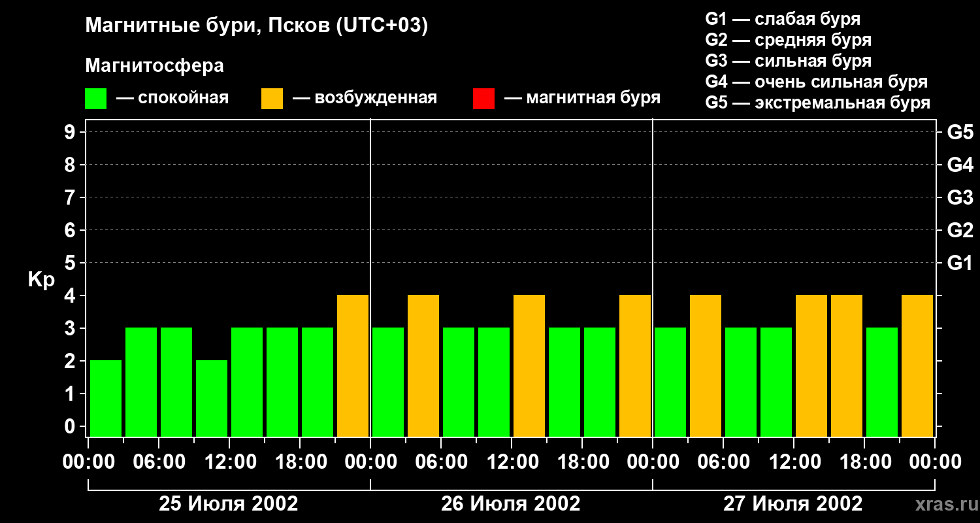Viewport: 980px width, 523px height.
Task: Click the title 'Магнитные бури, Псков (UTC+03)'
Action: [257, 26]
